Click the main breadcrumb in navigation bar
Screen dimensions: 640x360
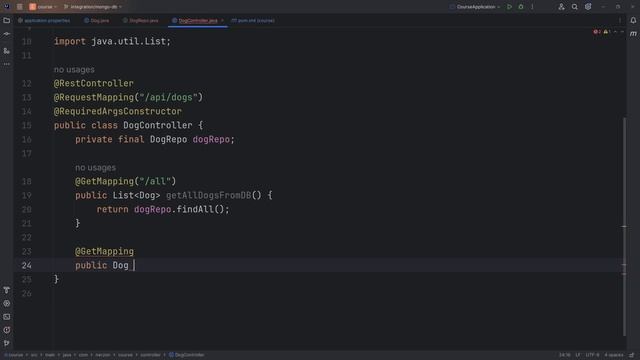pos(50,355)
